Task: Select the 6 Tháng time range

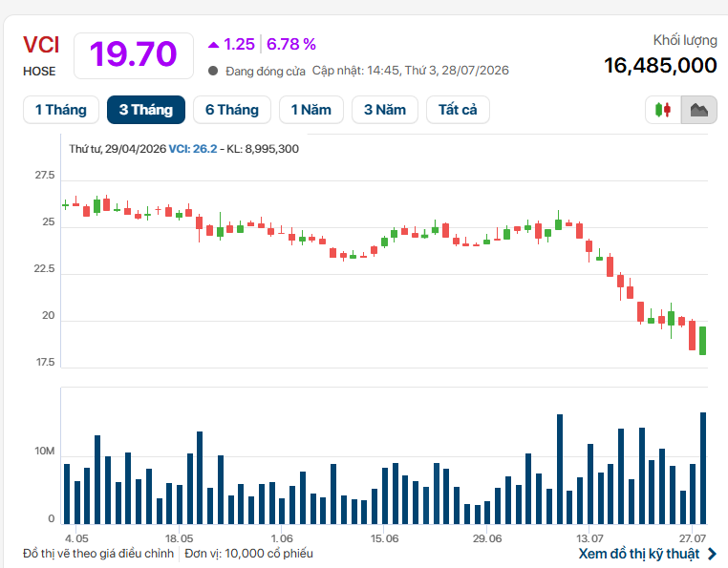Action: 231,110
